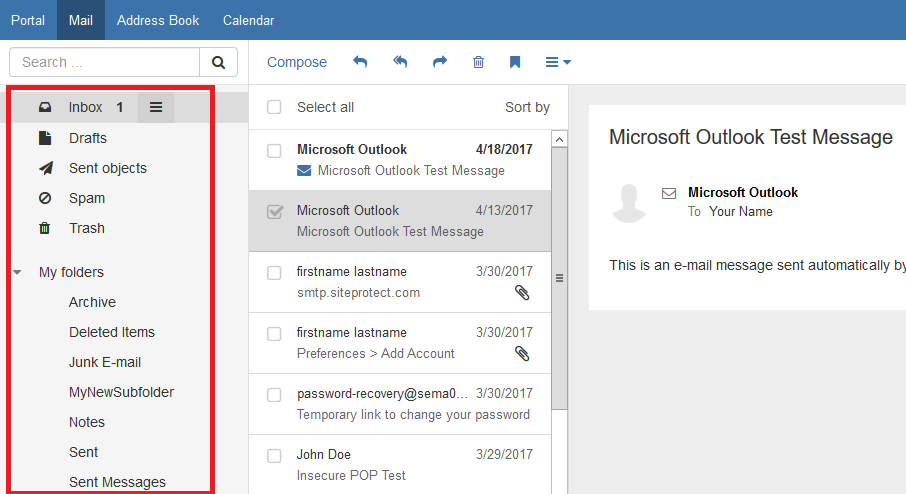The height and width of the screenshot is (494, 906).
Task: Open the Junk E-mail folder
Action: pos(105,362)
